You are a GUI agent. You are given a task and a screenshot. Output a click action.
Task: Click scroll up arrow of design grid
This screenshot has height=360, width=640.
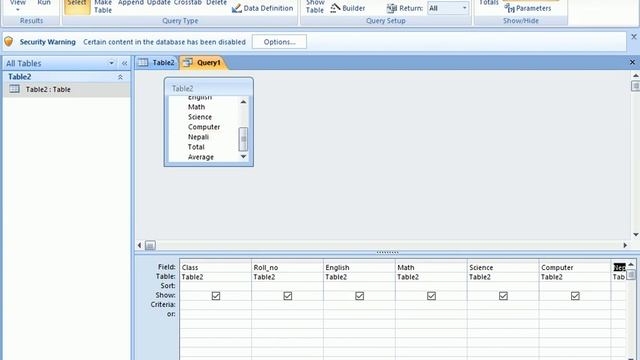(x=631, y=264)
